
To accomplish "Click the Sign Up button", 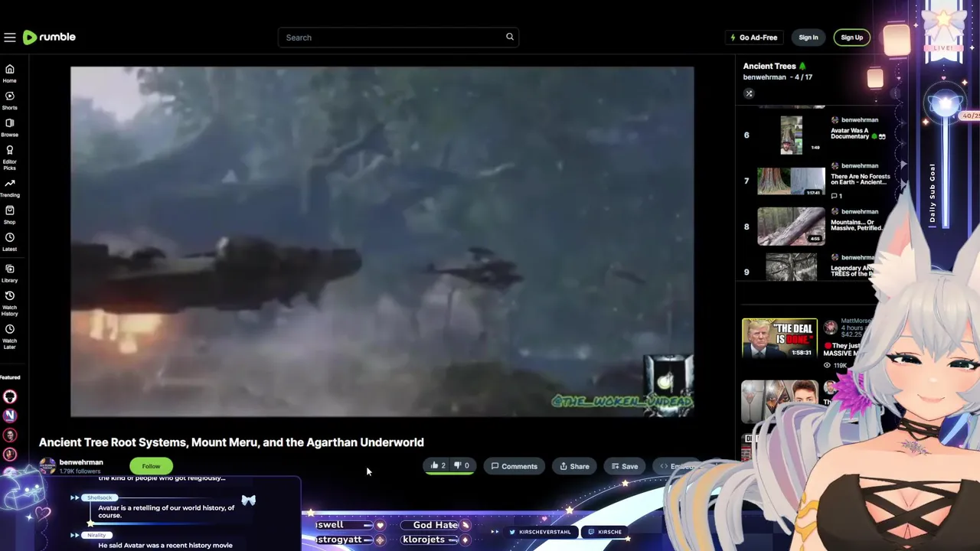I will point(851,37).
